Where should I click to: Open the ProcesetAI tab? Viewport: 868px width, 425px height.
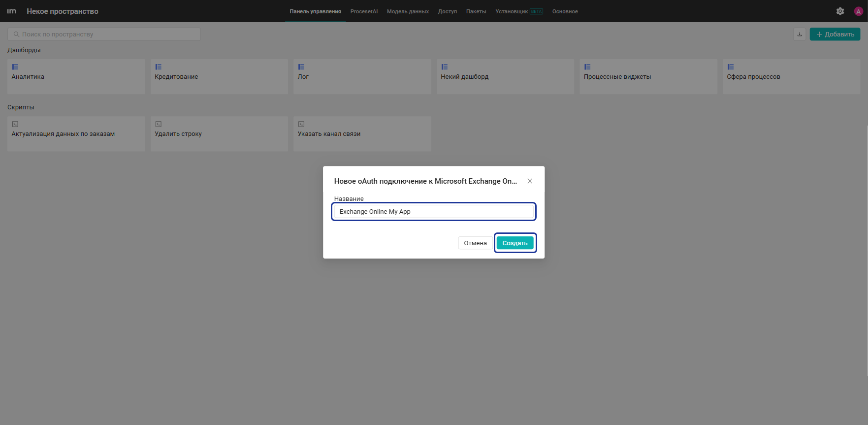click(x=364, y=11)
